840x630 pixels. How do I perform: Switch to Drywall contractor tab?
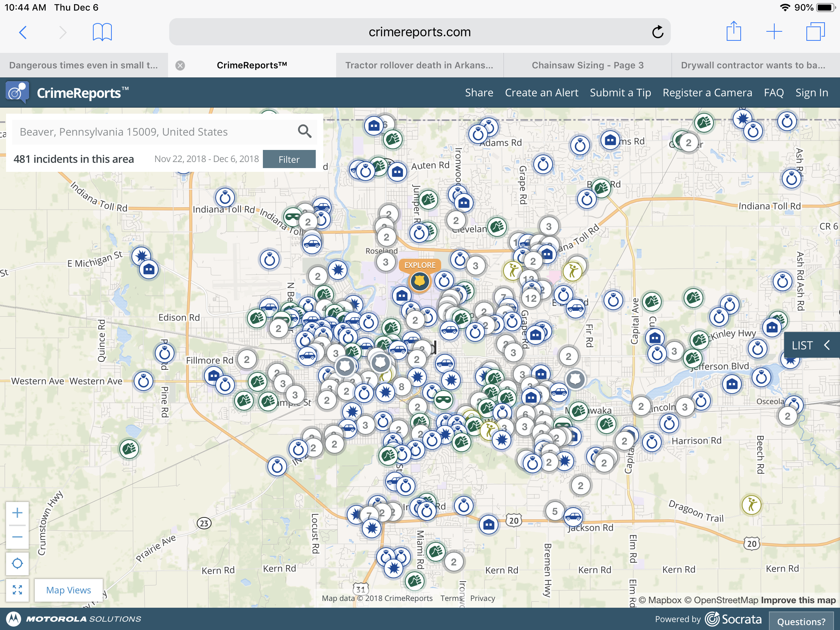755,65
